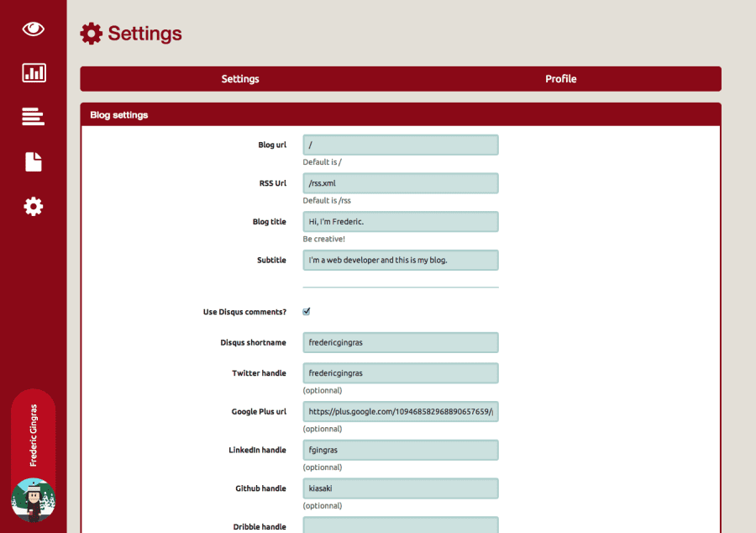The image size is (756, 533).
Task: Select the settings gear icon in sidebar
Action: click(33, 206)
